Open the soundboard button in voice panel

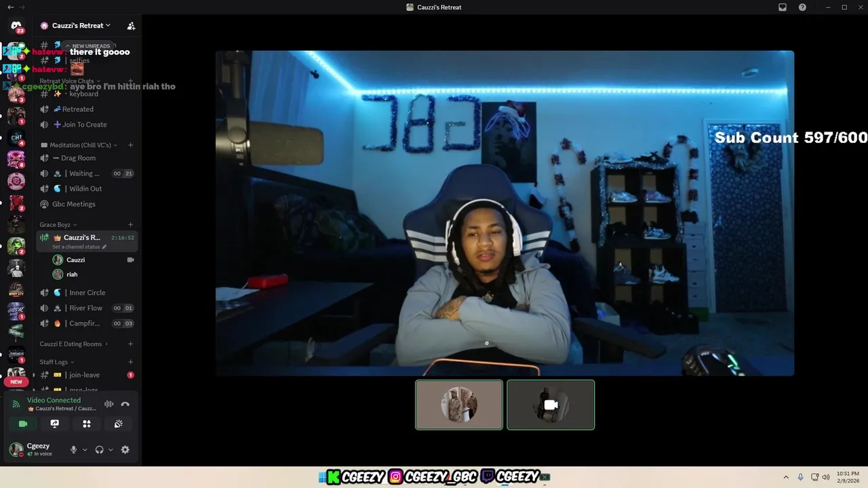point(119,424)
